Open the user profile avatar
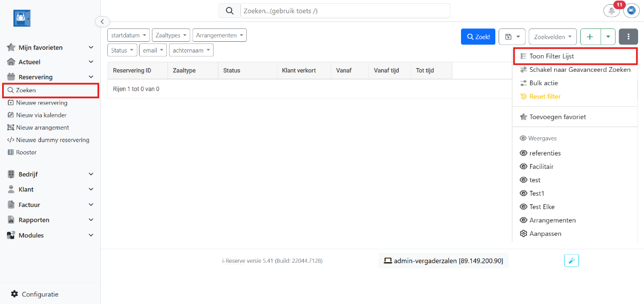 coord(631,11)
